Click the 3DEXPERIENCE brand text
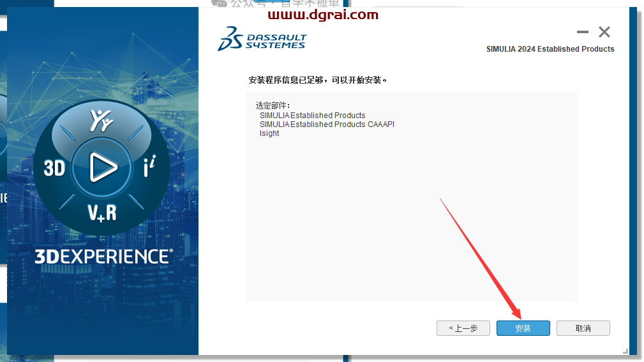The width and height of the screenshot is (644, 362). (x=103, y=257)
